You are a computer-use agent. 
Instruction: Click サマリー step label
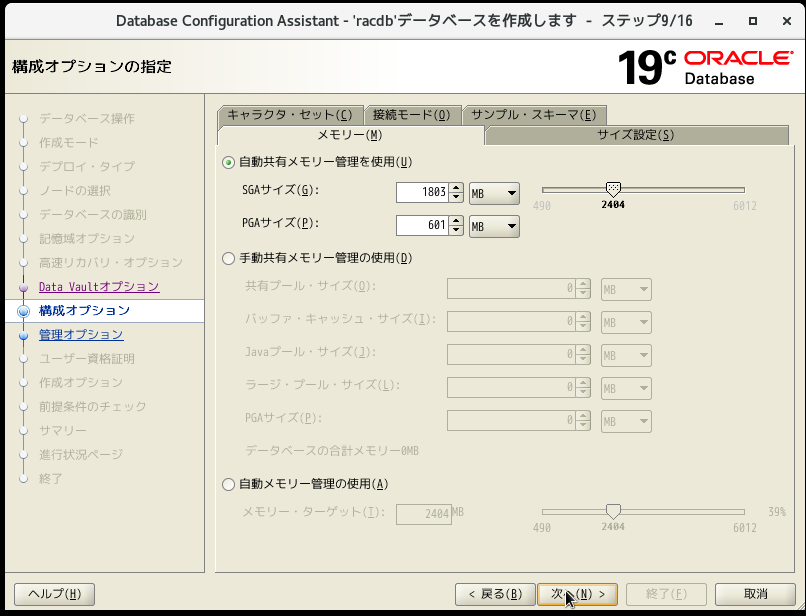click(63, 430)
